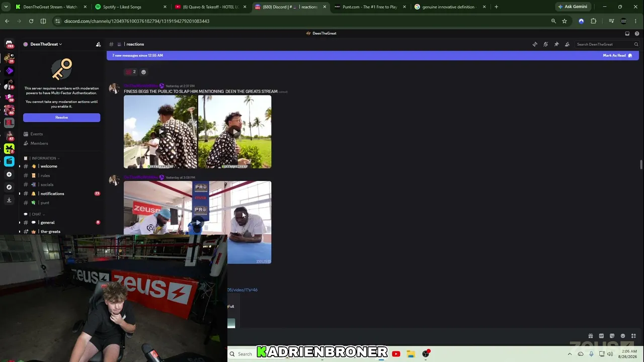Add a server with plus icon
Image resolution: width=644 pixels, height=362 pixels.
click(x=9, y=174)
